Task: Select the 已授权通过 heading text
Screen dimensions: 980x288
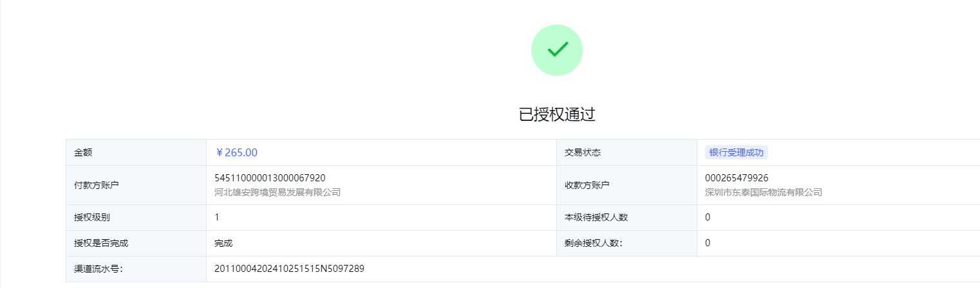Action: point(557,115)
